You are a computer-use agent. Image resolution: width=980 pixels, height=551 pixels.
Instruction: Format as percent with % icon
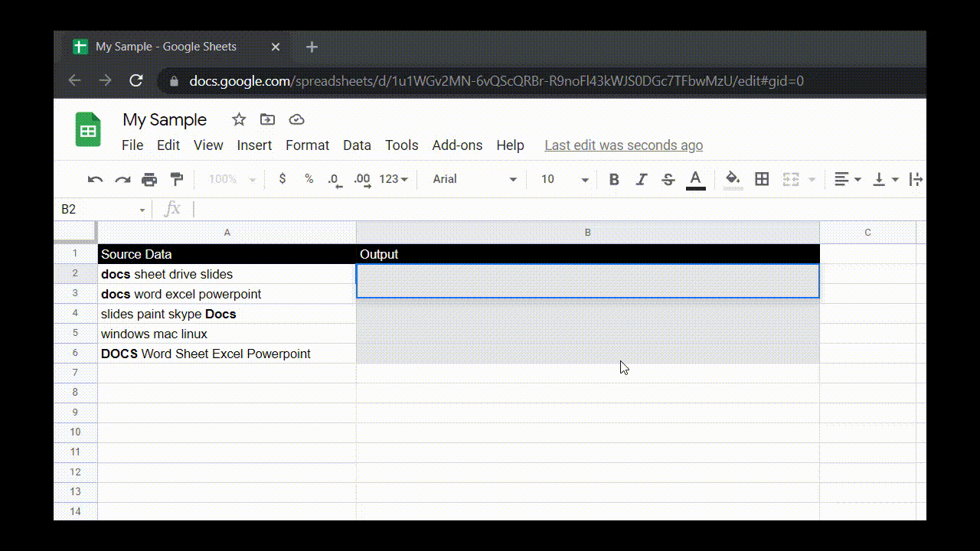tap(309, 179)
